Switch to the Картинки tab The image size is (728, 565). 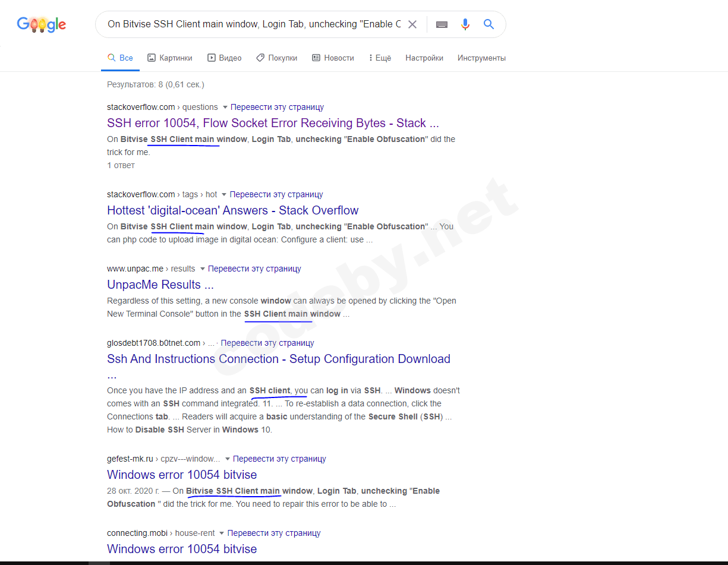pos(170,58)
